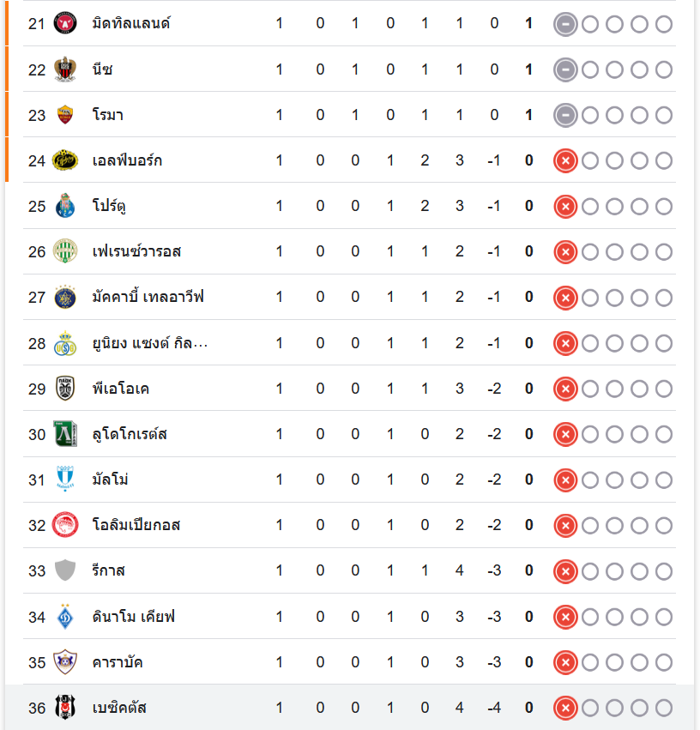Image resolution: width=700 pixels, height=730 pixels.
Task: Click the PAOK club crest icon
Action: click(65, 389)
